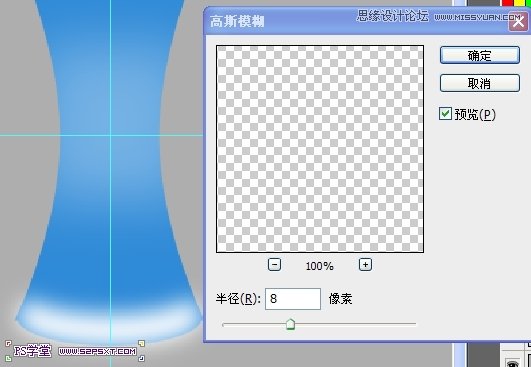
Task: Focus the 半径(R) radius input field
Action: point(293,299)
